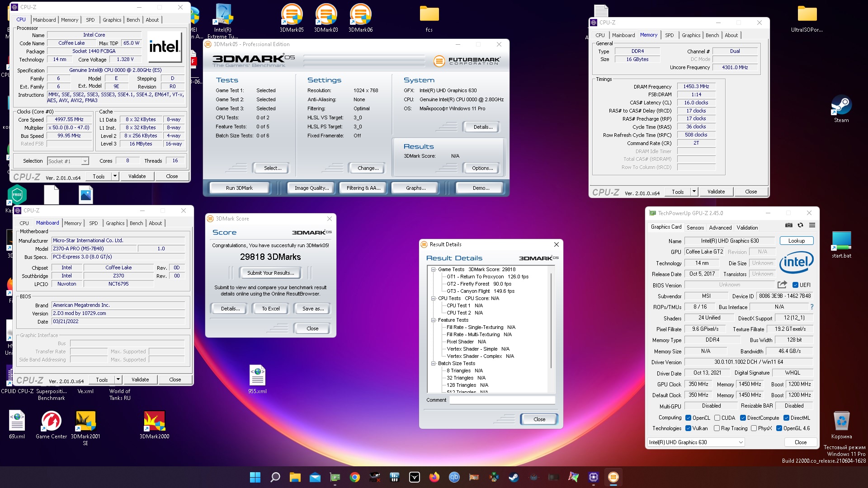Take a GPU-Z screenshot with the camera icon
Image resolution: width=868 pixels, height=488 pixels.
coord(789,225)
